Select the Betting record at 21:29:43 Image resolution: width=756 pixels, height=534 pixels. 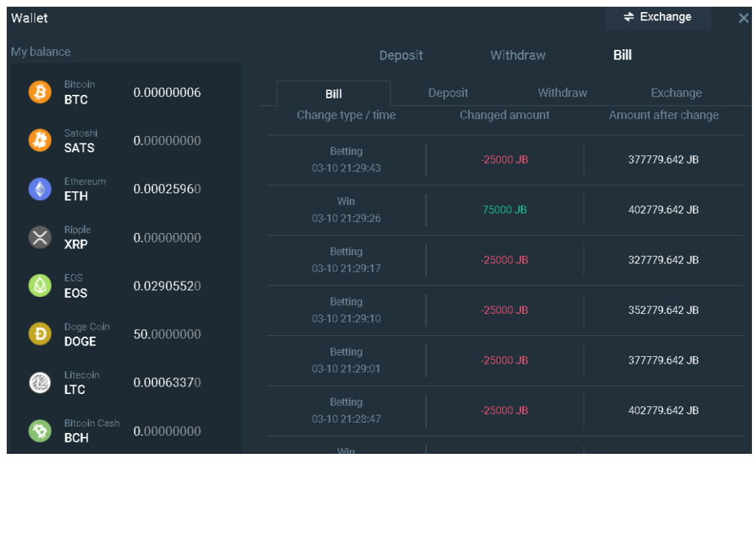coord(346,160)
